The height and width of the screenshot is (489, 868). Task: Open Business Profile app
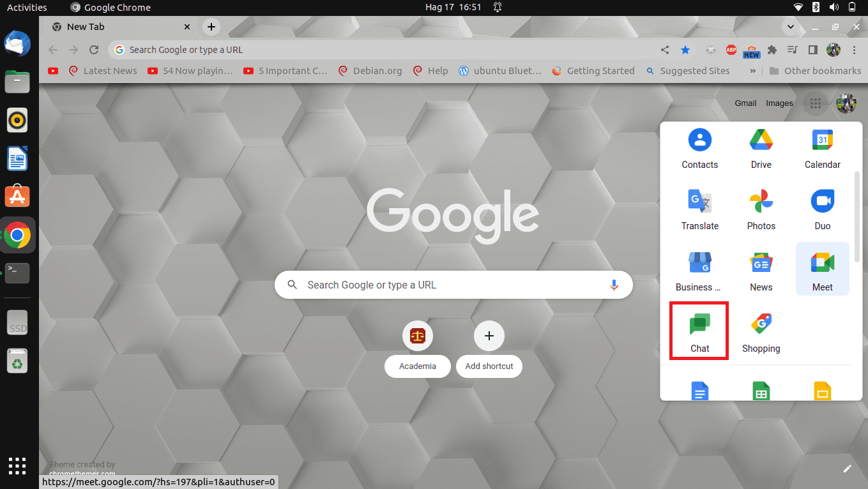point(699,271)
